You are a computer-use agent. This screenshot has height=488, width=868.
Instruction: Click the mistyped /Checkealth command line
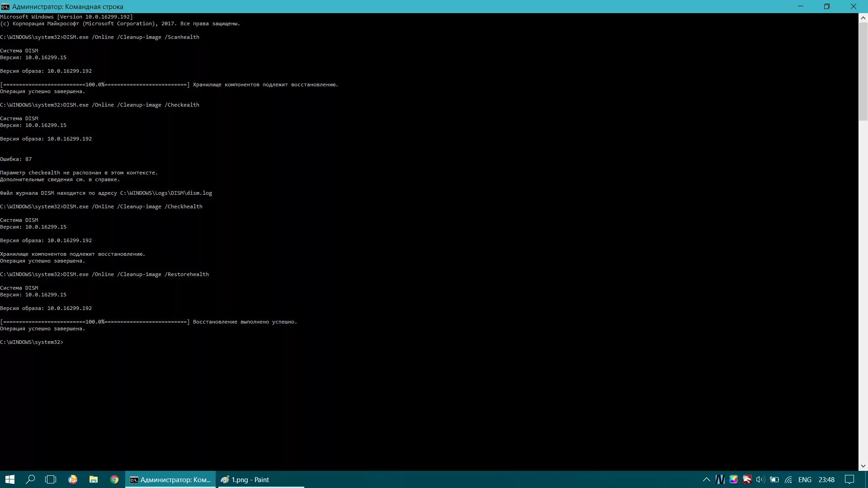point(99,105)
